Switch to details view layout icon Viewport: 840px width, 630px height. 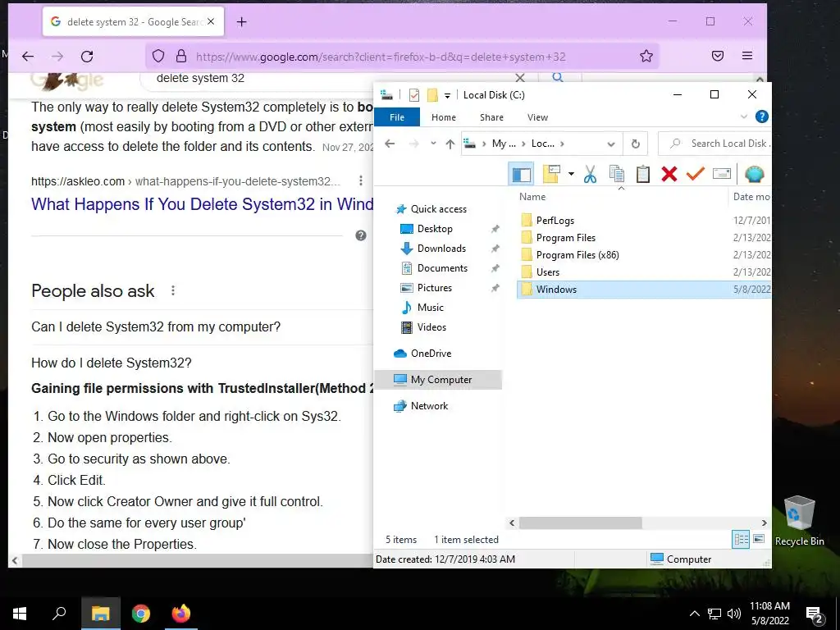(x=741, y=540)
